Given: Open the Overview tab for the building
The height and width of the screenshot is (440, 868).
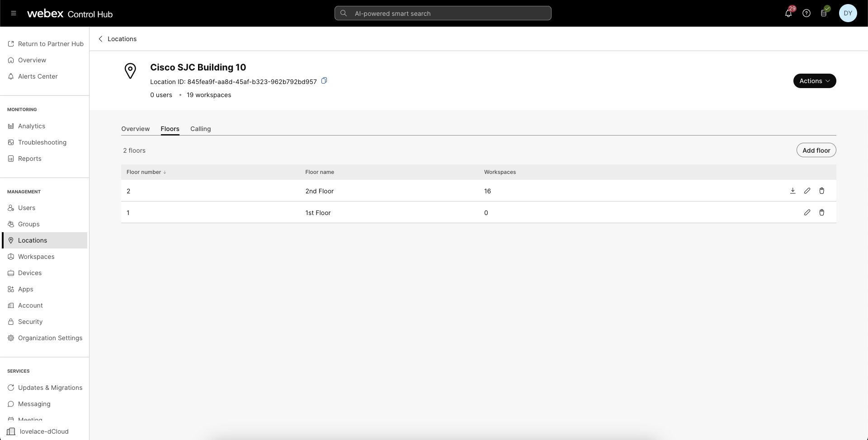Looking at the screenshot, I should [x=135, y=129].
